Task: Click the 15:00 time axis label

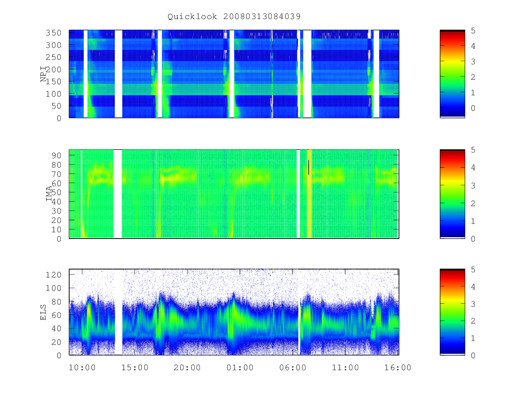Action: 135,368
